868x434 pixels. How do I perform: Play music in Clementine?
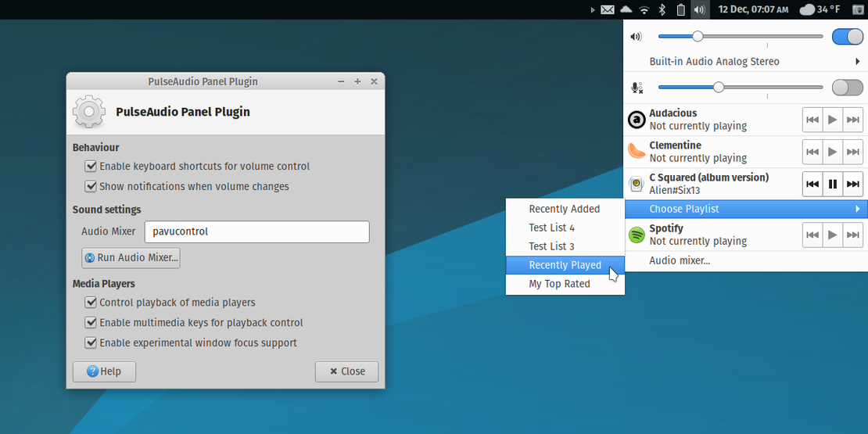pyautogui.click(x=833, y=152)
